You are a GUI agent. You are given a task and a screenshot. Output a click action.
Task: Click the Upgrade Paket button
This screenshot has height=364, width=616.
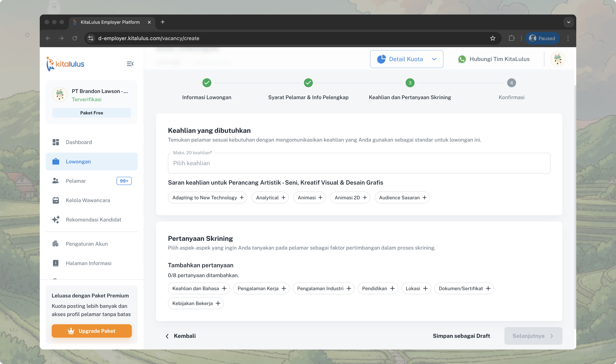click(x=92, y=331)
